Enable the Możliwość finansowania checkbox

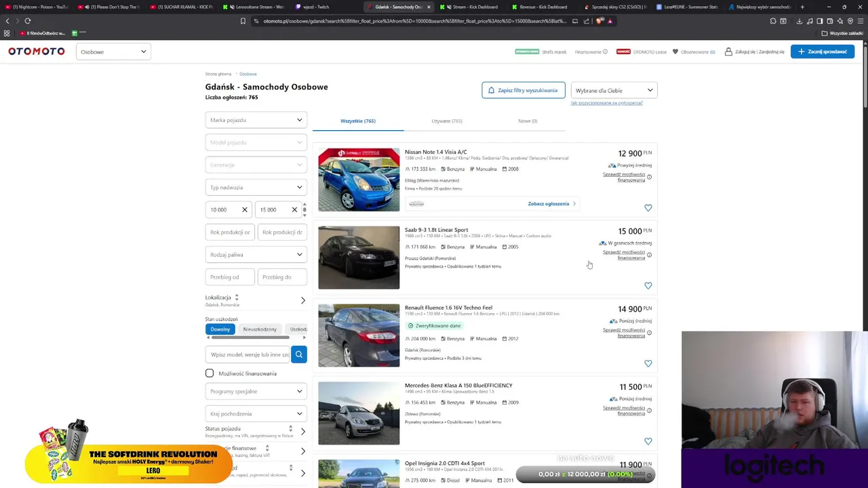(210, 373)
